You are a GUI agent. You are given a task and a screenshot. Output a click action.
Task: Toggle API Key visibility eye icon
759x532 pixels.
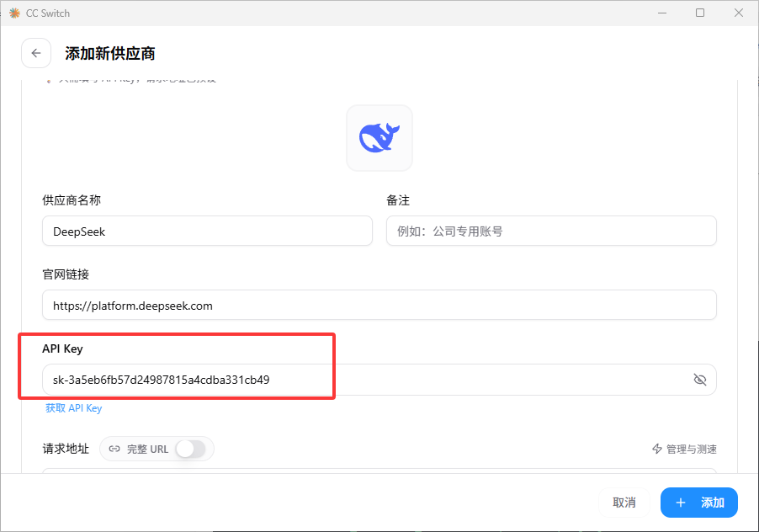[x=700, y=380]
